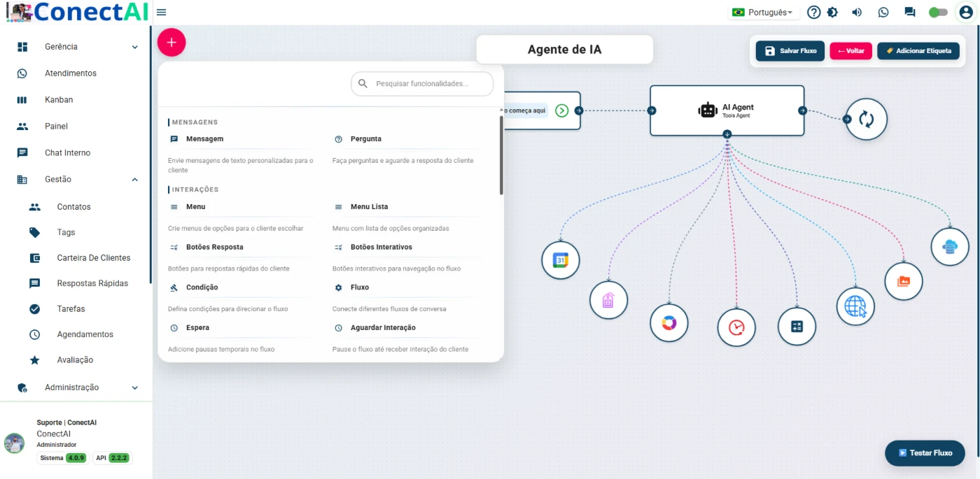Click the Testar Fluxo button

click(x=924, y=453)
